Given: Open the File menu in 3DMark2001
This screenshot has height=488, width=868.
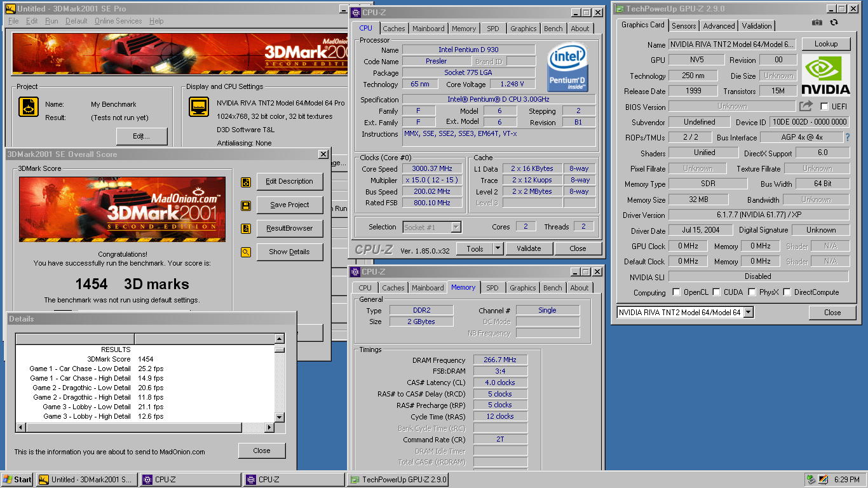Looking at the screenshot, I should (x=13, y=21).
